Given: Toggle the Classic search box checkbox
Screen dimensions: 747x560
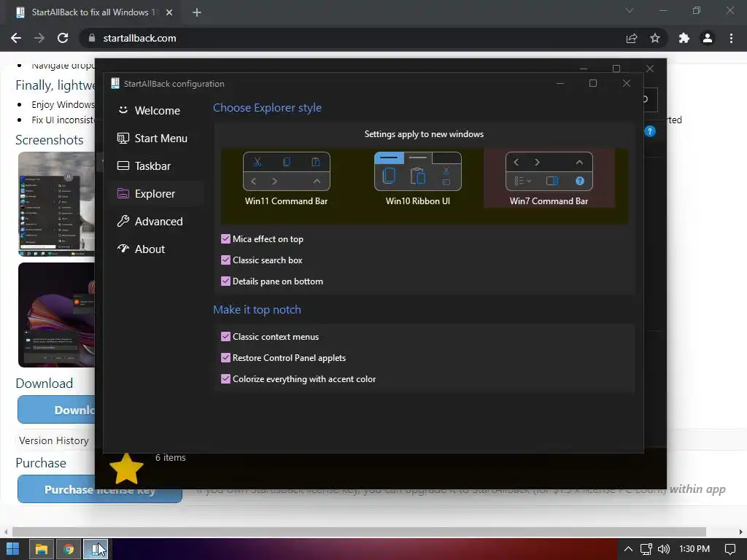Looking at the screenshot, I should pyautogui.click(x=226, y=260).
